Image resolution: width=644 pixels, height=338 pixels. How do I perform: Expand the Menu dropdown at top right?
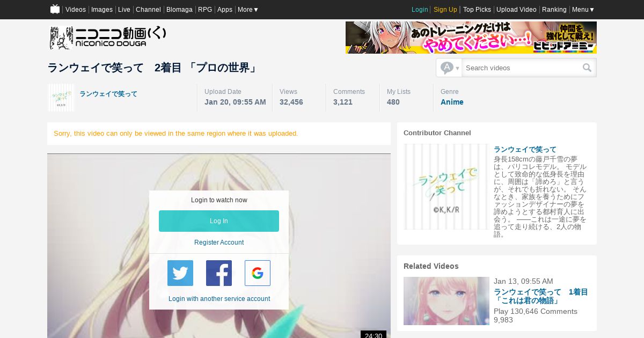click(x=583, y=10)
